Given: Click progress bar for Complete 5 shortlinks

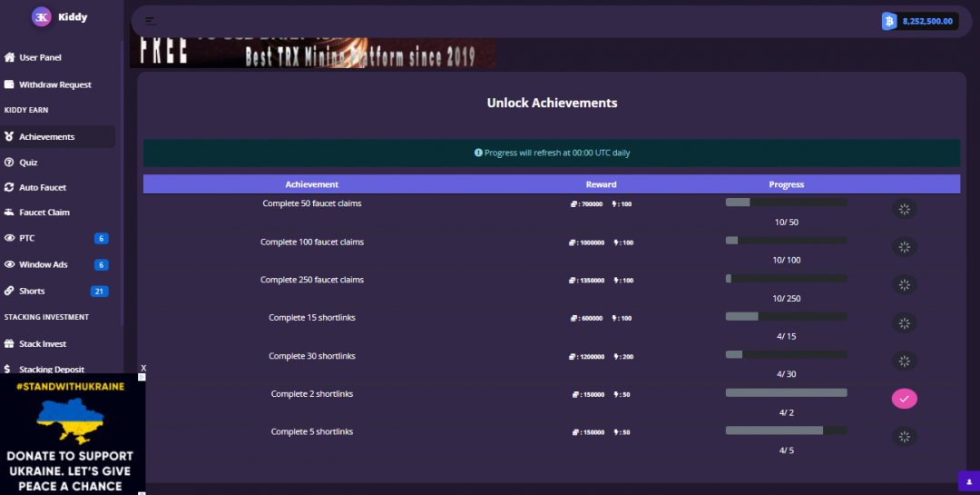Looking at the screenshot, I should click(x=786, y=431).
